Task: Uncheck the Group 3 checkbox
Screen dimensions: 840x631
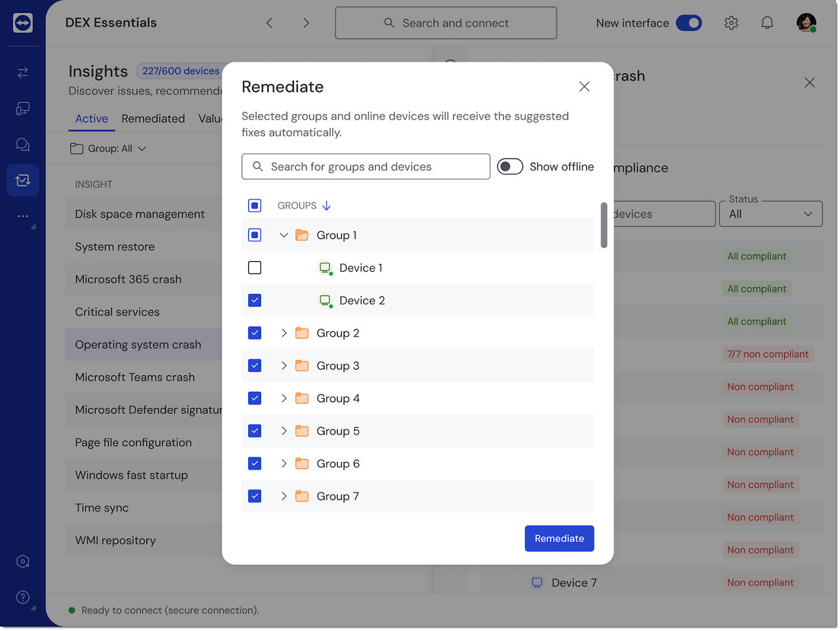Action: pos(255,365)
